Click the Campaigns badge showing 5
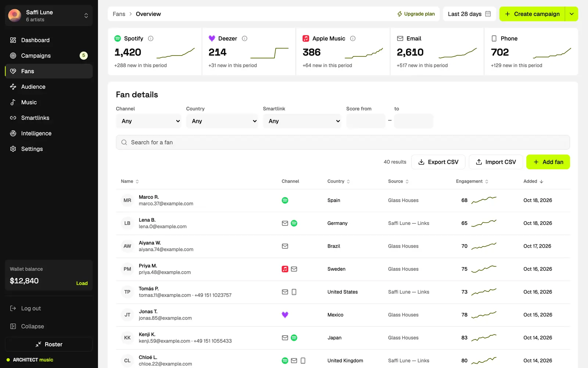The width and height of the screenshot is (588, 368). point(83,56)
